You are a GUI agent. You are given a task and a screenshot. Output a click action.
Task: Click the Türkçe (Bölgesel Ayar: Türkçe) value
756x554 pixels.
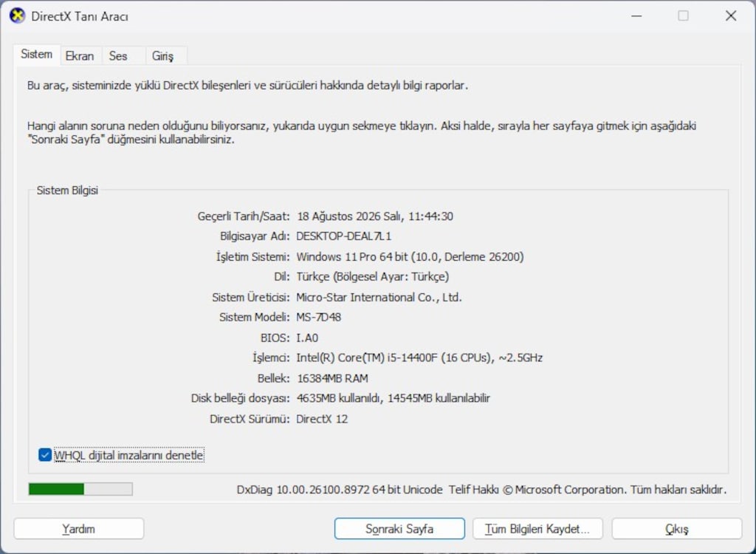[x=373, y=277]
